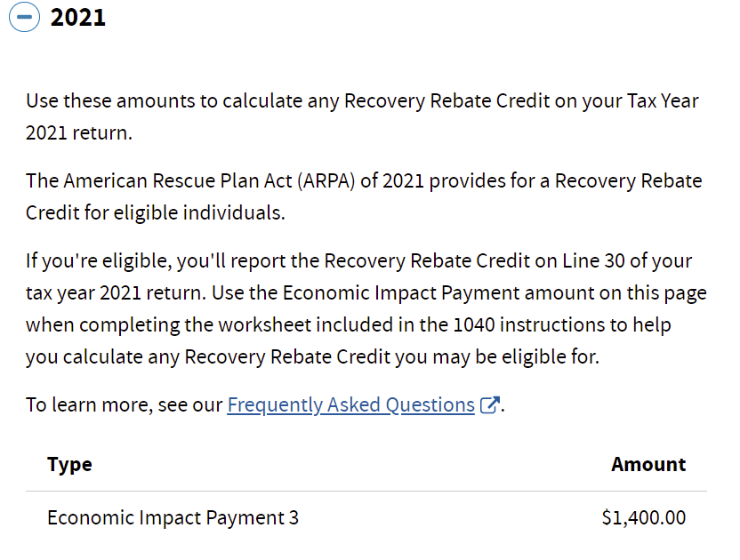Viewport: 740px width, 560px height.
Task: Click the "1040 instructions" text
Action: [x=540, y=324]
